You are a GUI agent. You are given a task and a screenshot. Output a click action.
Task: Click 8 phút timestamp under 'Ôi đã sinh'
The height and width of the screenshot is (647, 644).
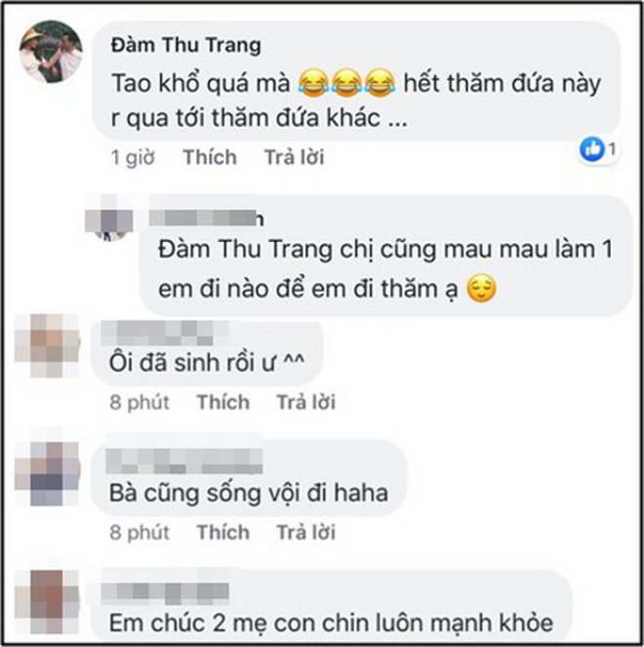(140, 402)
